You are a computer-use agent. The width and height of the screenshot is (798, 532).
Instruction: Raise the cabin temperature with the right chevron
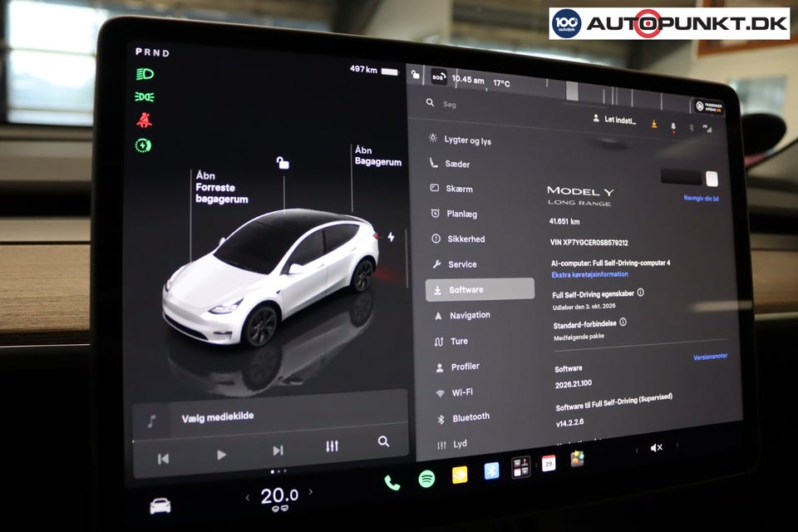click(x=310, y=492)
